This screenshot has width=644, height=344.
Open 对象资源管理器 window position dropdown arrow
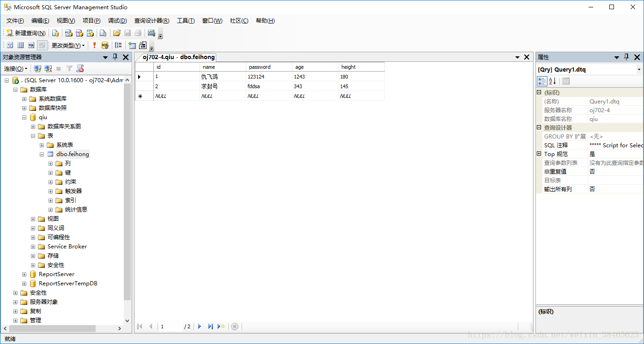pos(105,57)
